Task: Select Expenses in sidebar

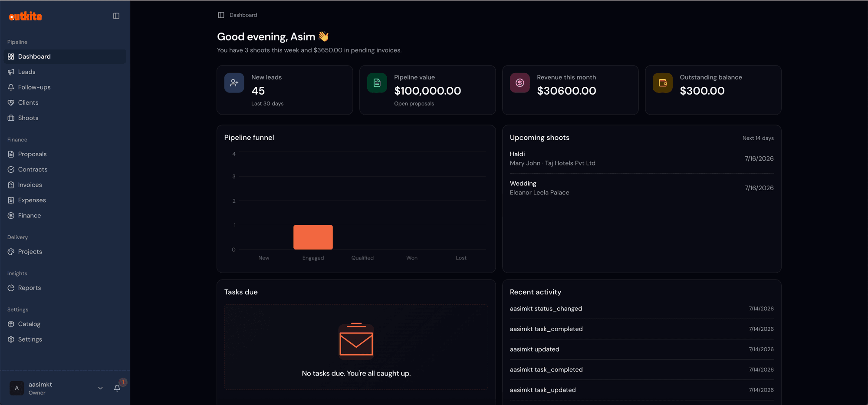Action: (65, 200)
